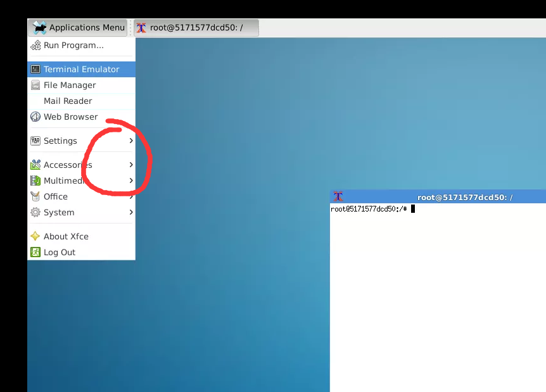
Task: Click the Web Browser globe icon
Action: [35, 117]
